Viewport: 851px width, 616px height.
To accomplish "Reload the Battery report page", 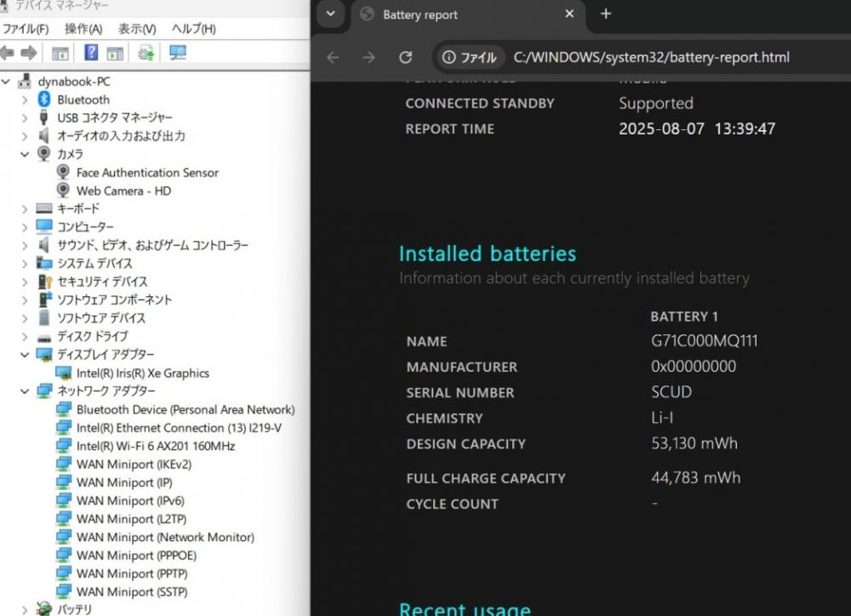I will (x=405, y=57).
